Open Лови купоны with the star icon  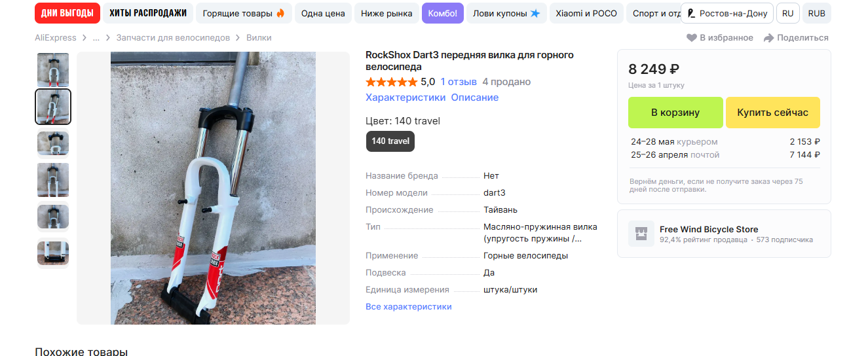point(506,13)
